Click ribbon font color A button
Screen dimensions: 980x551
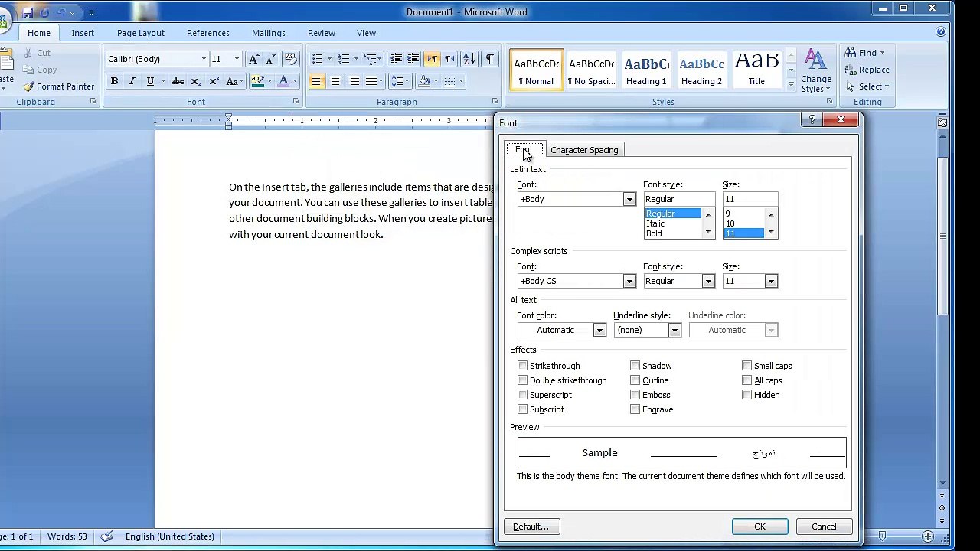pos(283,81)
